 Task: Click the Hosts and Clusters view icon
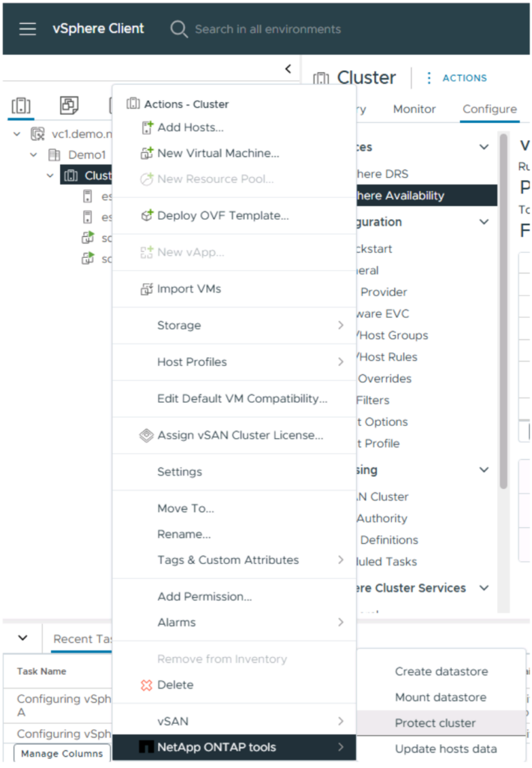(22, 105)
